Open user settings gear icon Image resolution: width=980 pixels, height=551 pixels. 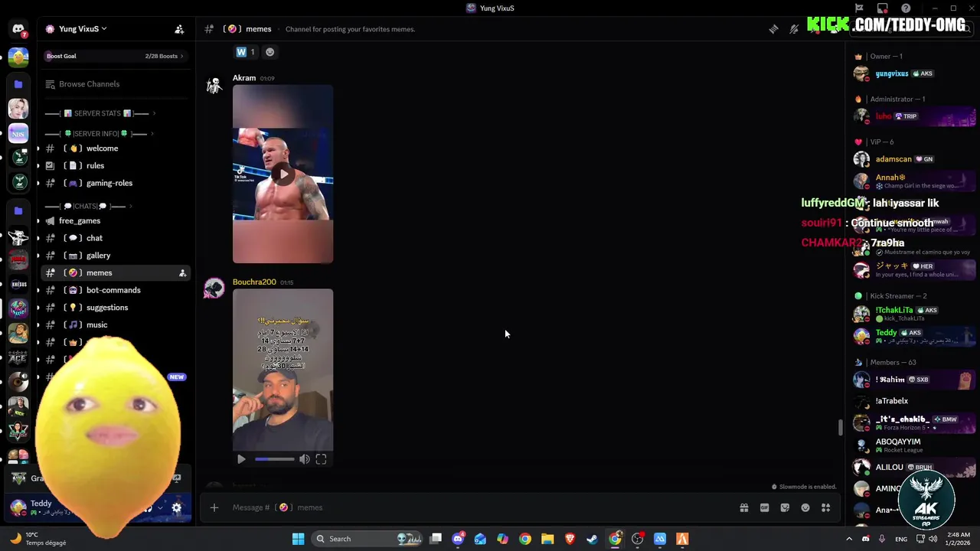(177, 507)
